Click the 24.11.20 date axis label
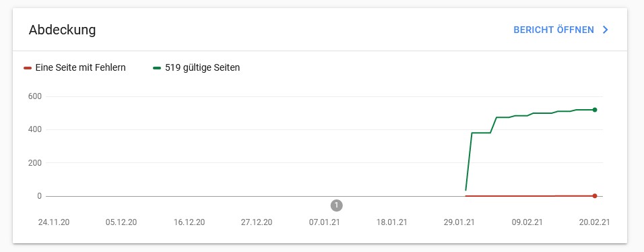The width and height of the screenshot is (644, 252). click(x=54, y=222)
